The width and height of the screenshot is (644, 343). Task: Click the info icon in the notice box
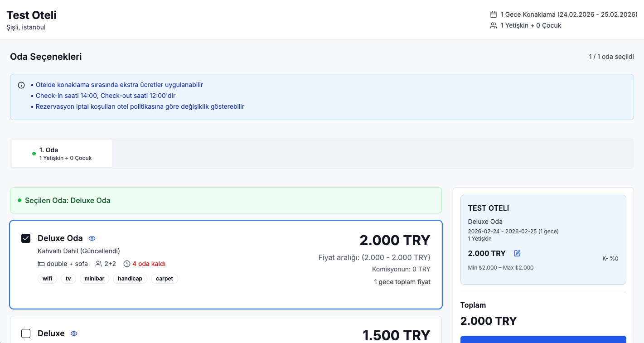tap(21, 85)
